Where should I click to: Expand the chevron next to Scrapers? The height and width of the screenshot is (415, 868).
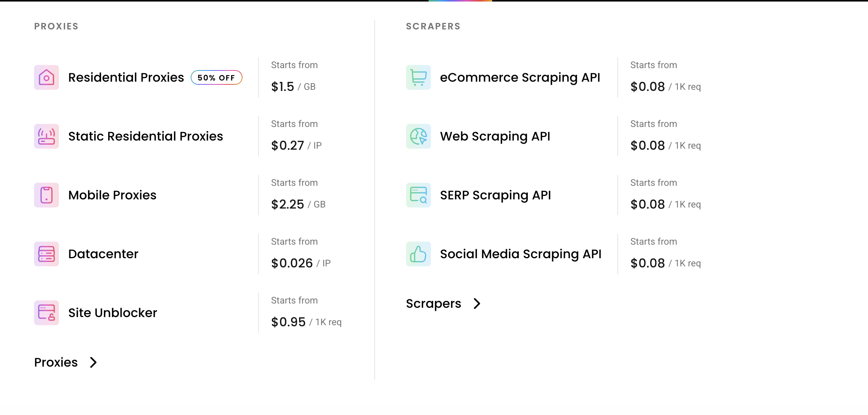[477, 304]
